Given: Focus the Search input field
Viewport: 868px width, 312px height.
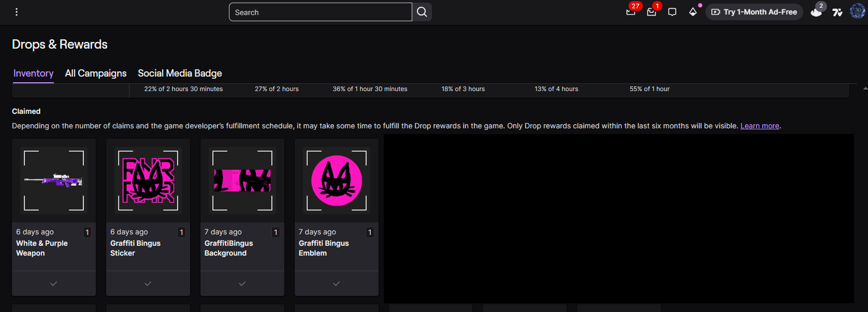Looking at the screenshot, I should pyautogui.click(x=320, y=12).
